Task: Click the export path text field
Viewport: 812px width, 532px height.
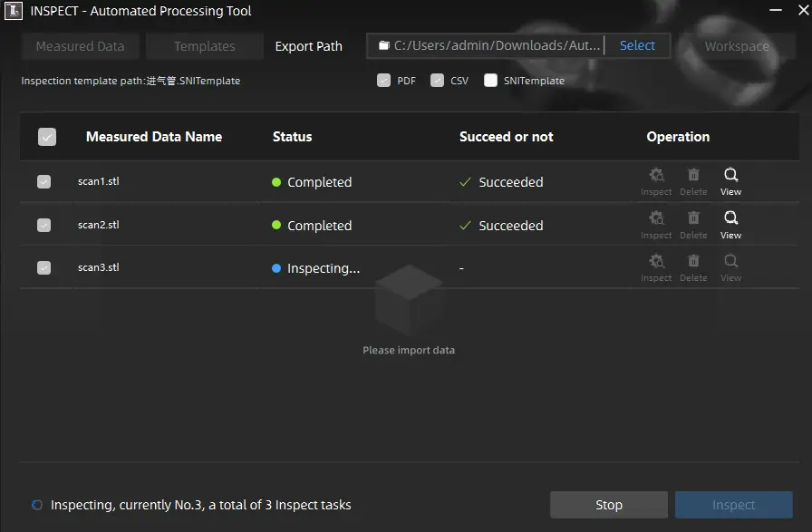Action: (x=489, y=45)
